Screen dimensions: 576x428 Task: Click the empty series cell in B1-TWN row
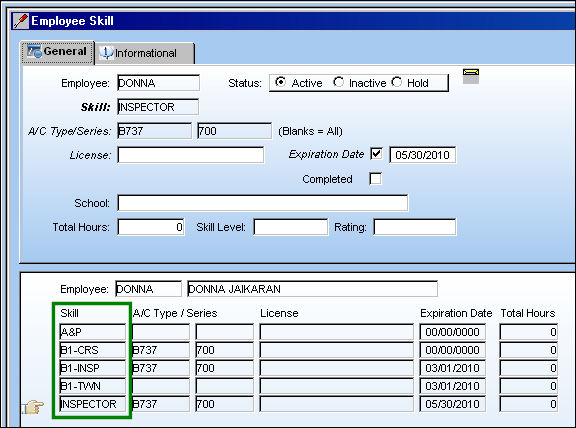(224, 386)
